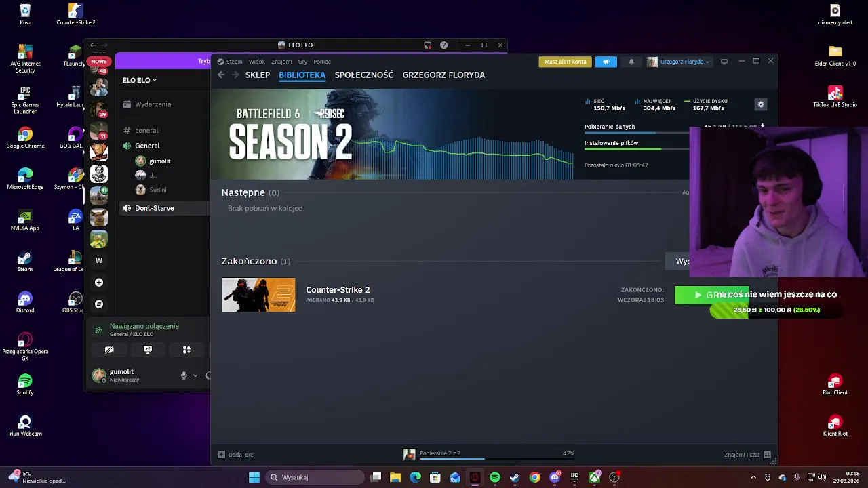This screenshot has height=488, width=868.
Task: Click Discord add a server plus icon
Action: pos(99,282)
